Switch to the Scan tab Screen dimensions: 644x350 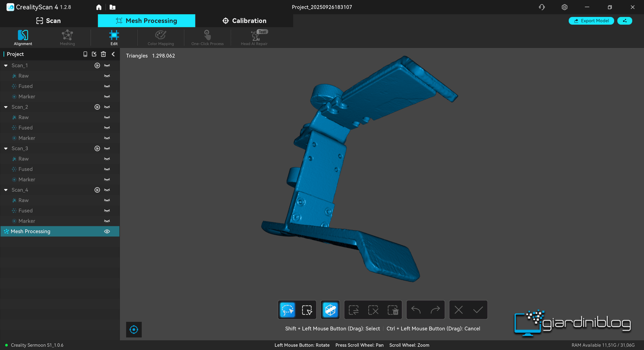[x=48, y=21]
